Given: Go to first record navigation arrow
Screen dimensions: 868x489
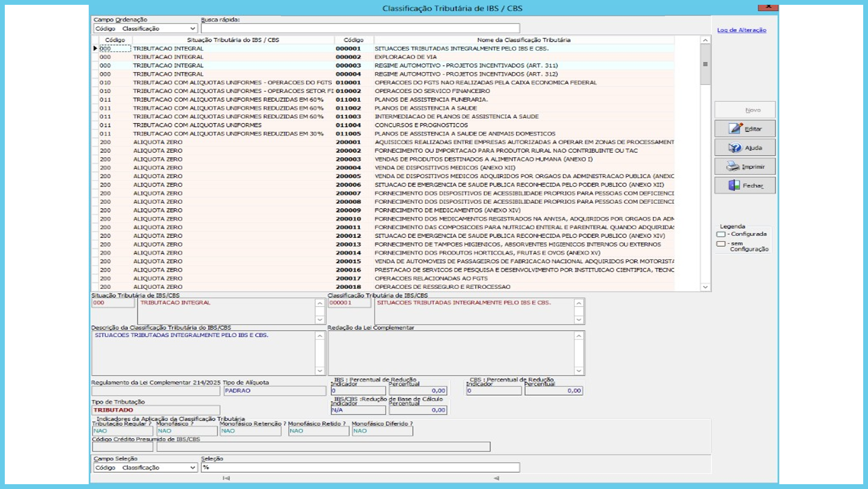Looking at the screenshot, I should 226,478.
